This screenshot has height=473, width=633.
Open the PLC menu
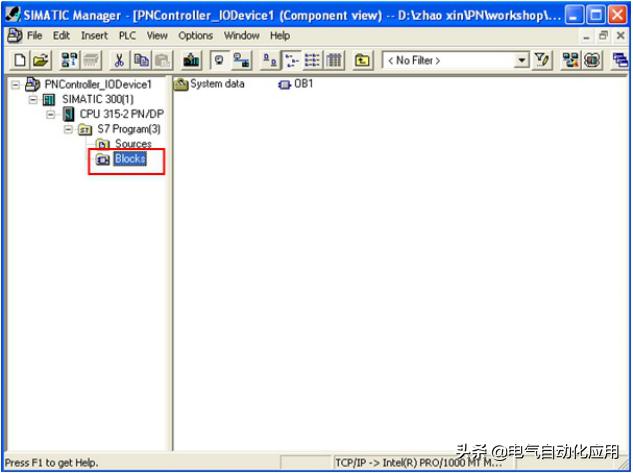click(128, 36)
